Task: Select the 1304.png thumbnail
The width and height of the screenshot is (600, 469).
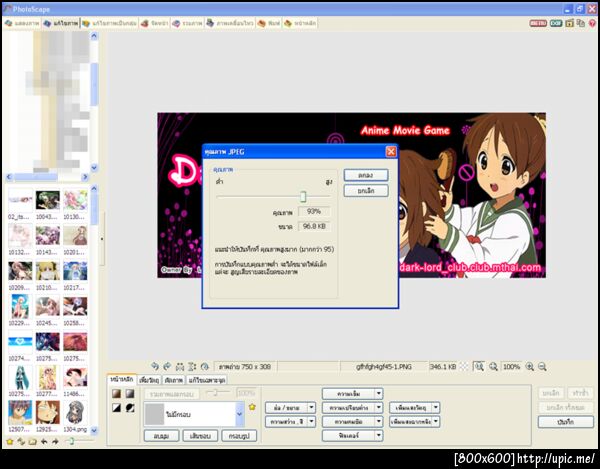Action: 75,417
